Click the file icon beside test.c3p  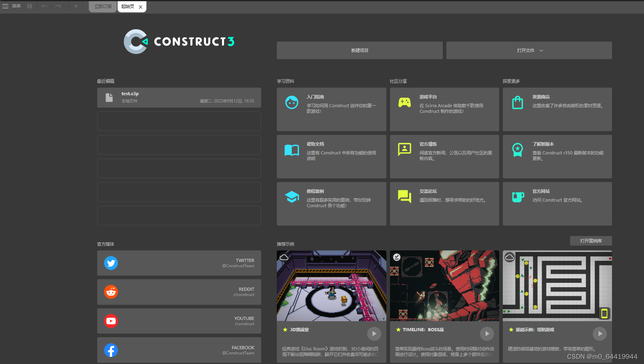109,98
